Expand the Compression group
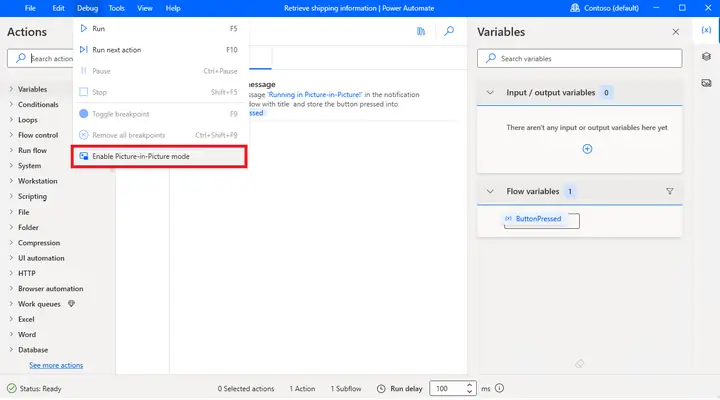This screenshot has width=720, height=400. click(39, 242)
